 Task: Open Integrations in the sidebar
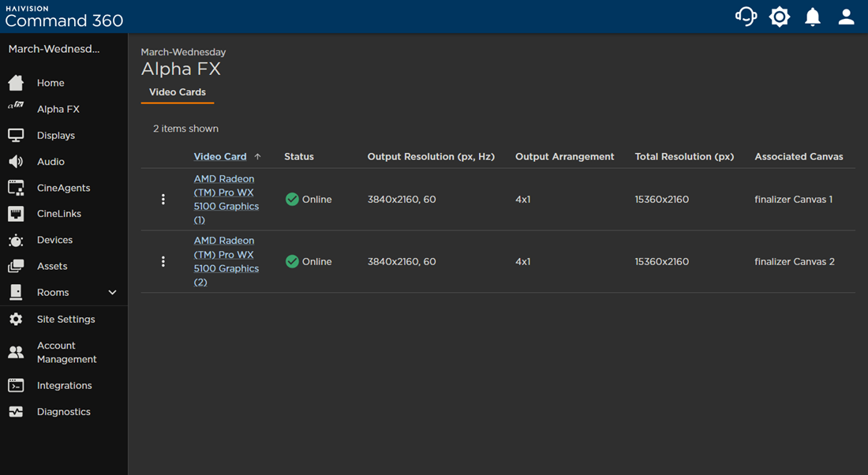tap(64, 385)
